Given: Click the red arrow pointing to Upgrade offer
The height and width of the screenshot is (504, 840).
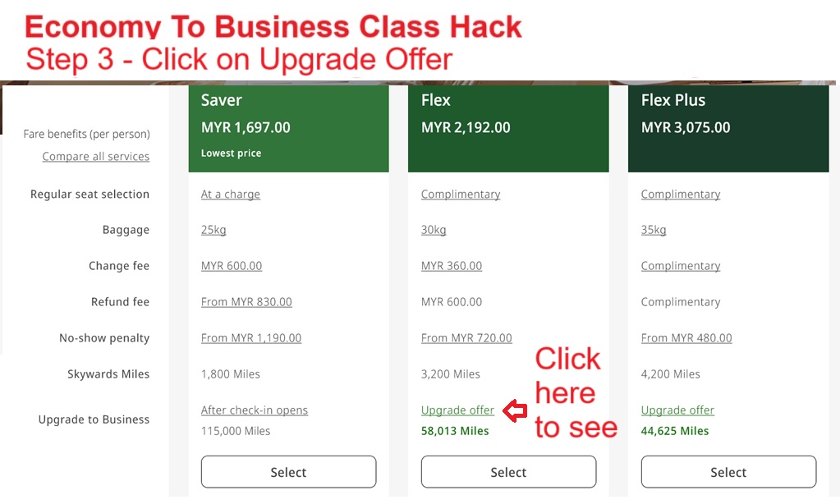Looking at the screenshot, I should point(515,410).
